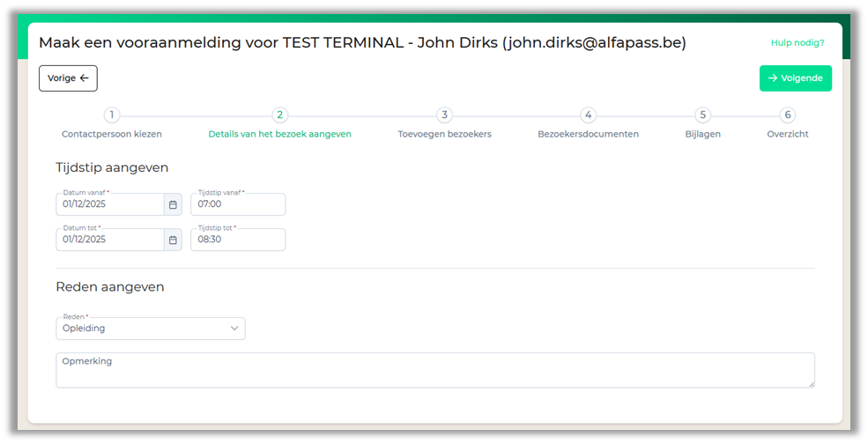Screen dimensions: 868x444
Task: Go to Contactpersoon kiezen step
Action: [112, 134]
